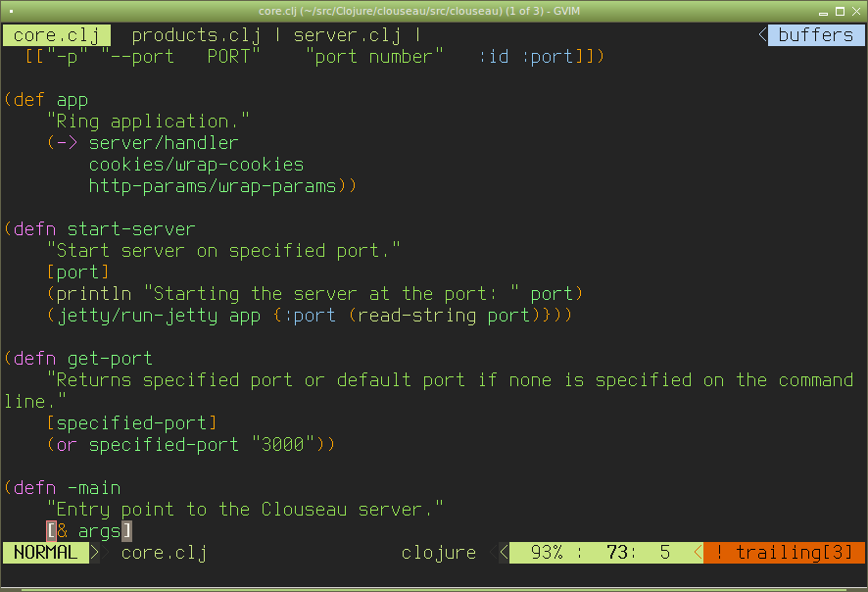868x592 pixels.
Task: Click the clojure filetype in the status bar
Action: pyautogui.click(x=438, y=553)
